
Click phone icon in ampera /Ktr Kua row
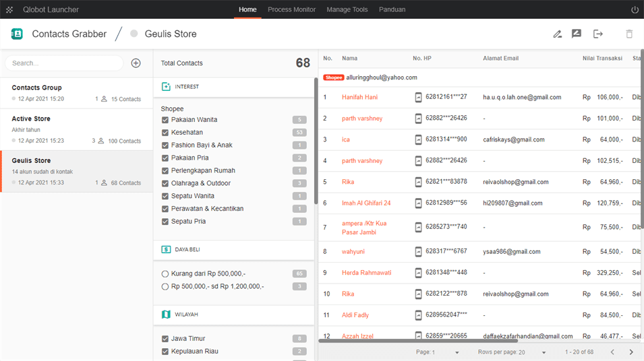coord(418,227)
